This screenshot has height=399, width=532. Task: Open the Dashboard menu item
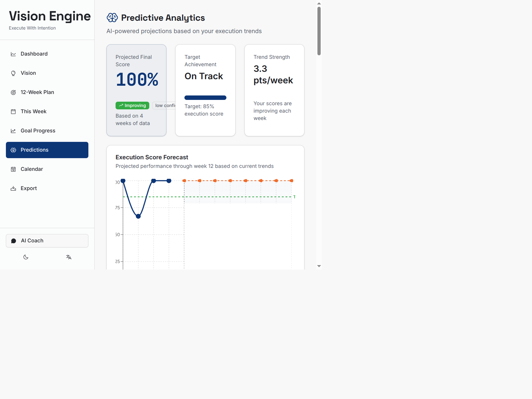[47, 54]
